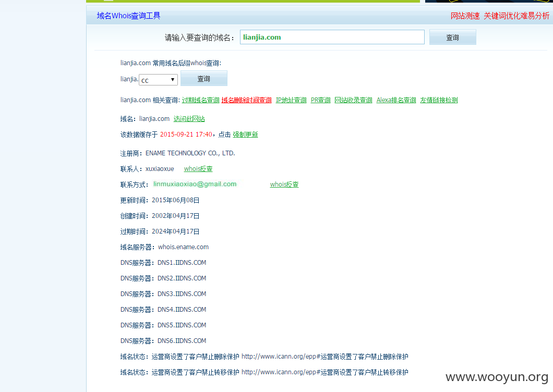Screen dimensions: 553x392
Task: Click the contact name xuxiaoxue
Action: coord(160,169)
